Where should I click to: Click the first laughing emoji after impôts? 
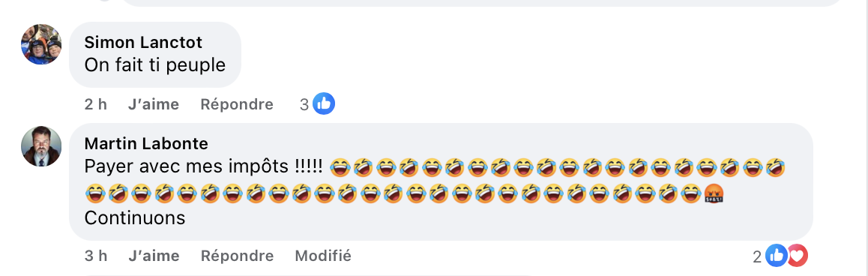pos(340,166)
